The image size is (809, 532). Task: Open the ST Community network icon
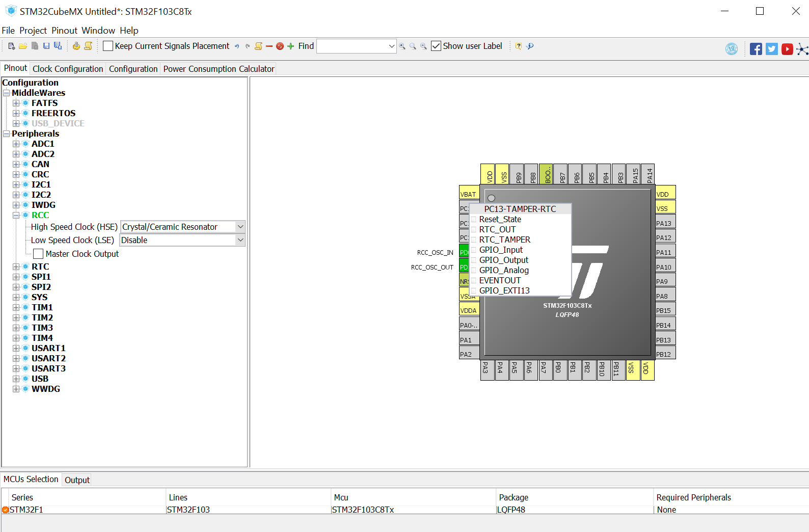coord(802,49)
